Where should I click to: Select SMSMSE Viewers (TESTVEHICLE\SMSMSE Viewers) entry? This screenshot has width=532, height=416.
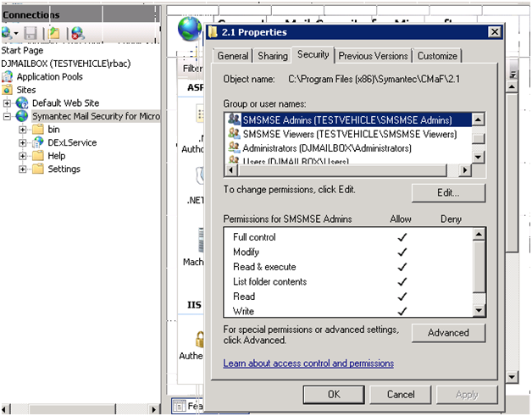[350, 134]
